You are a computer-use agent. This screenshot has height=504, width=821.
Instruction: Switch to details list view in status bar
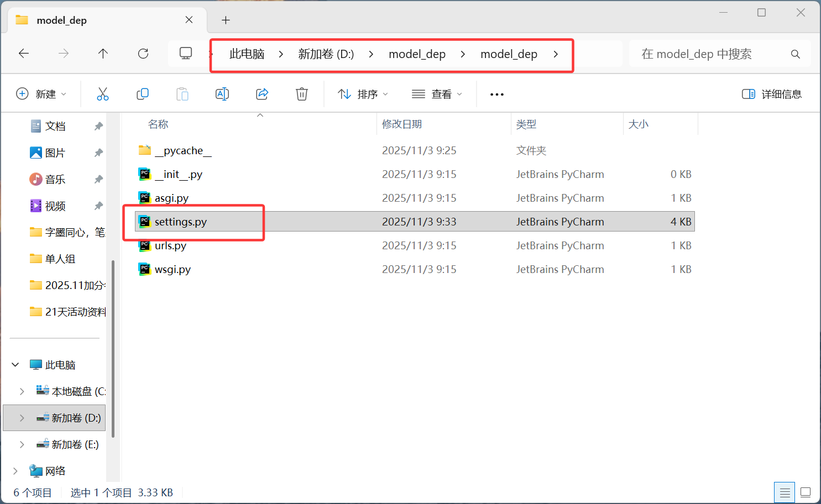point(785,492)
